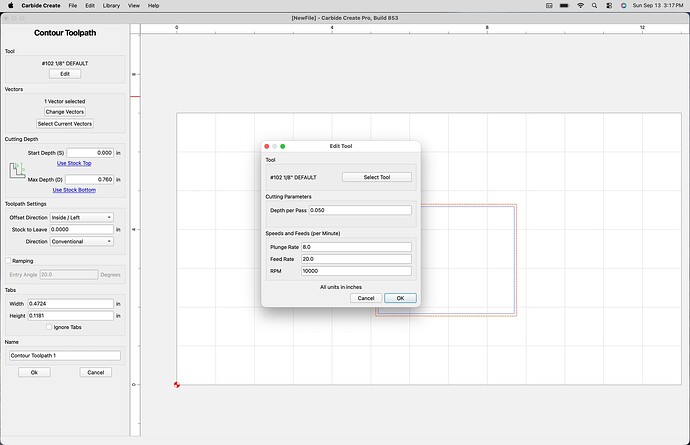Image resolution: width=690 pixels, height=445 pixels.
Task: Click the Depth per Pass field
Action: [x=360, y=210]
